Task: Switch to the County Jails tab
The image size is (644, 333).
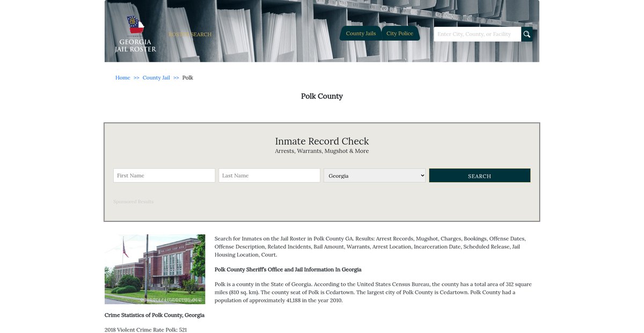Action: [x=361, y=33]
